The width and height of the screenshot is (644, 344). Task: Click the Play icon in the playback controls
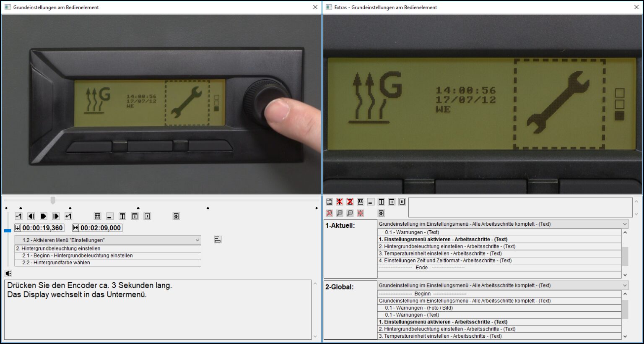pos(44,216)
